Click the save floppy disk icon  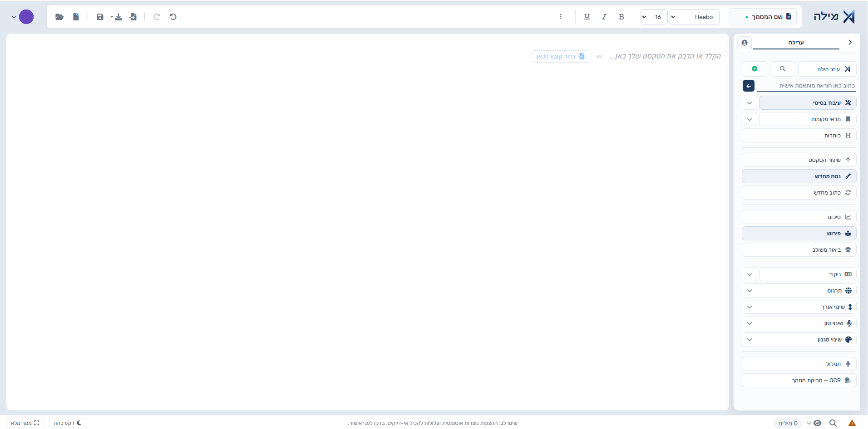[100, 17]
